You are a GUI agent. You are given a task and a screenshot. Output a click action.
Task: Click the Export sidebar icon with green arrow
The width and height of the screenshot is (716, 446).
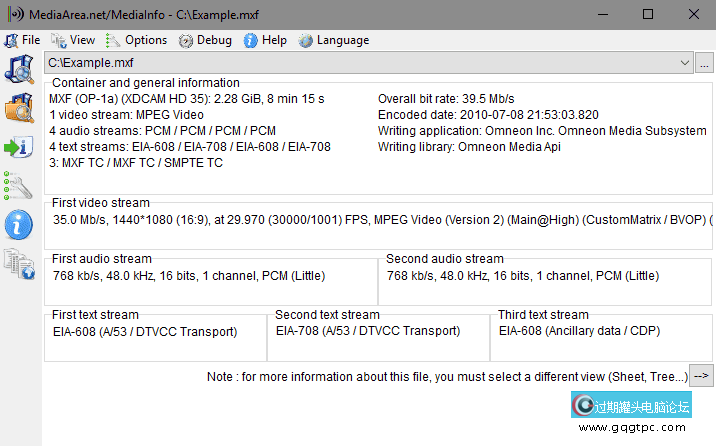point(19,147)
